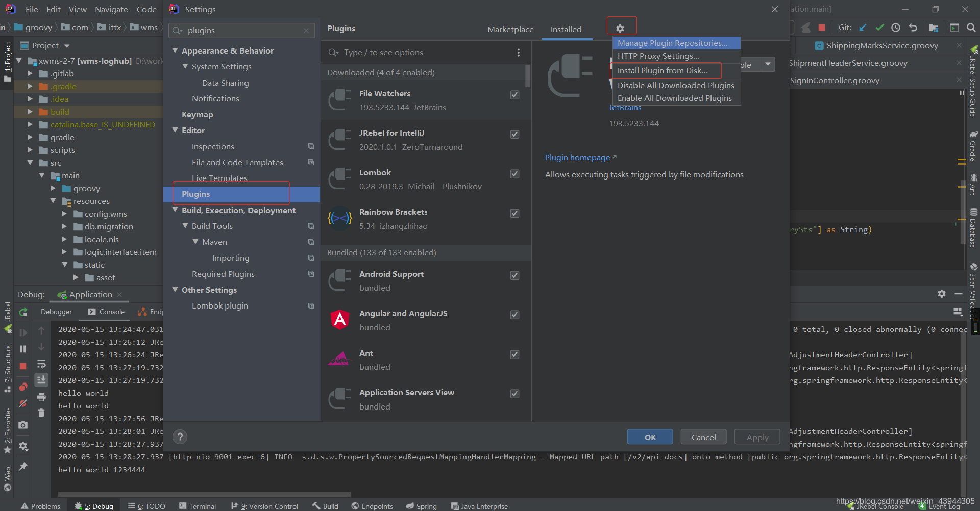
Task: Open the File menu in IDE
Action: point(32,9)
